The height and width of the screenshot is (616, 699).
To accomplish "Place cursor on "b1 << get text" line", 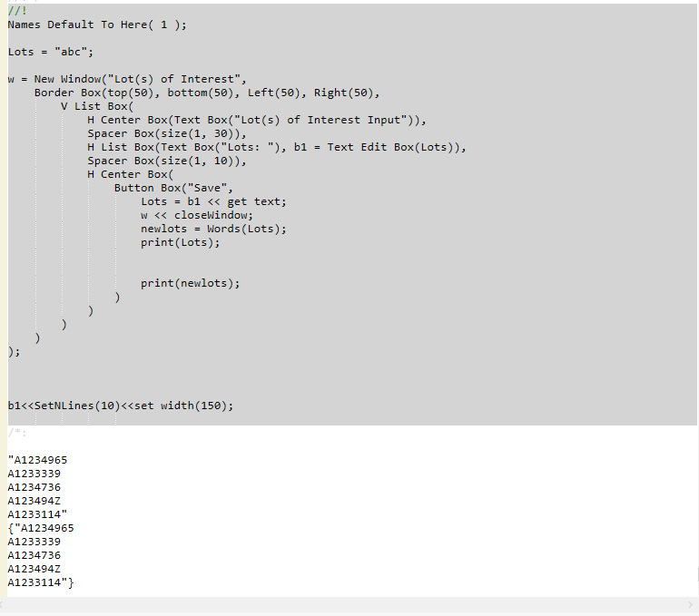I will pyautogui.click(x=212, y=201).
